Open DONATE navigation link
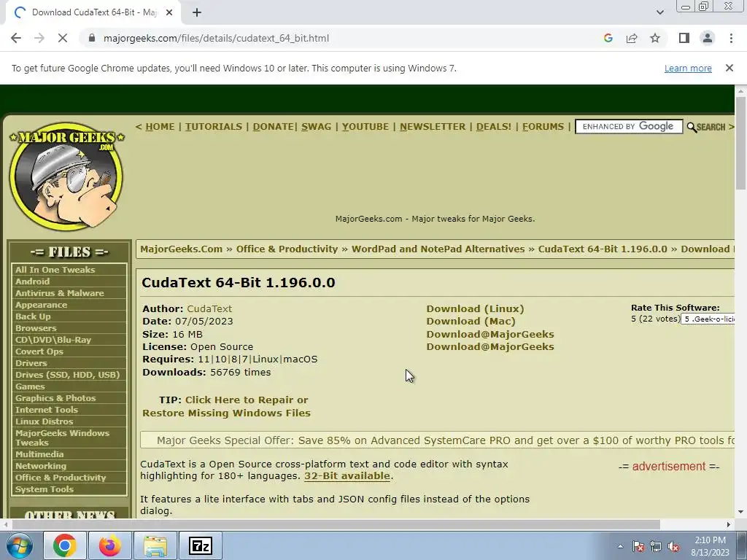The image size is (747, 560). click(x=273, y=127)
